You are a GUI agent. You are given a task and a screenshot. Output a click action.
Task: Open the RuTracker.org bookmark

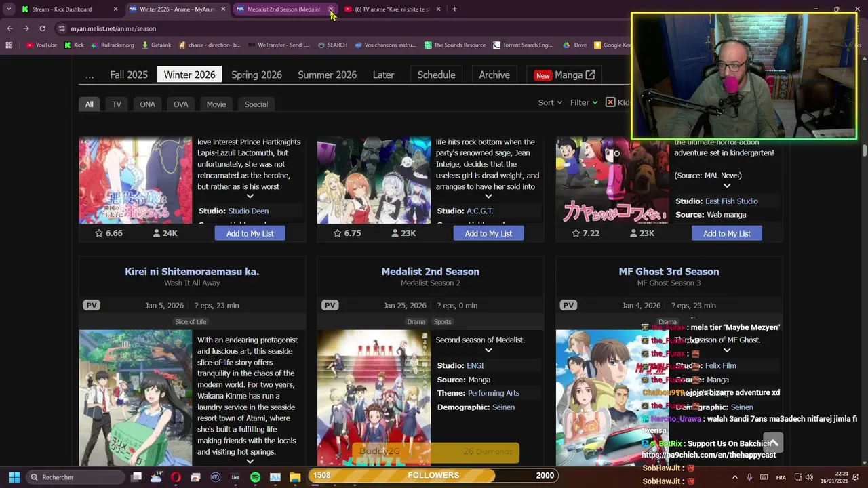[112, 45]
